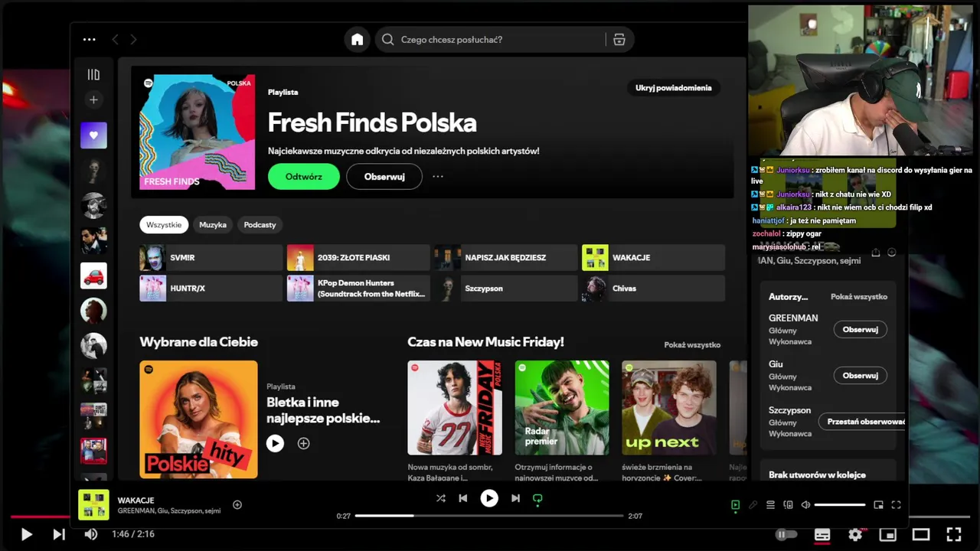Click the 'WAKACJE' now-playing track title
980x551 pixels.
pos(136,500)
